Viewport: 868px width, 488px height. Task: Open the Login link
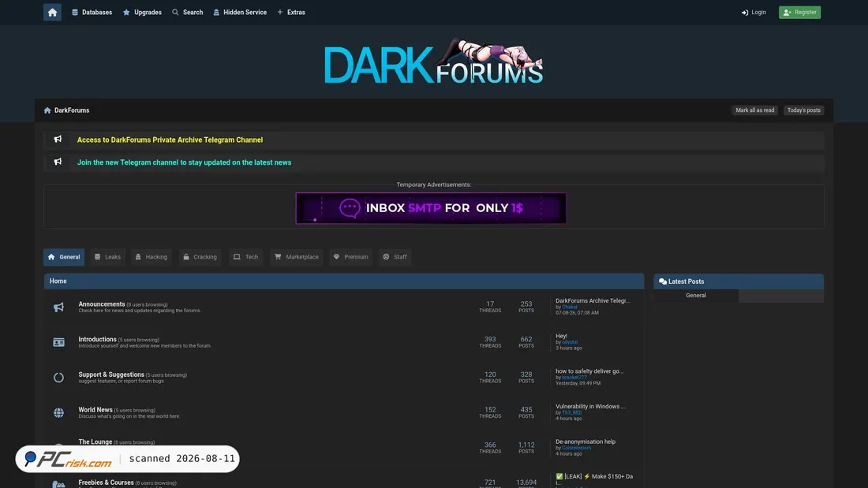754,12
